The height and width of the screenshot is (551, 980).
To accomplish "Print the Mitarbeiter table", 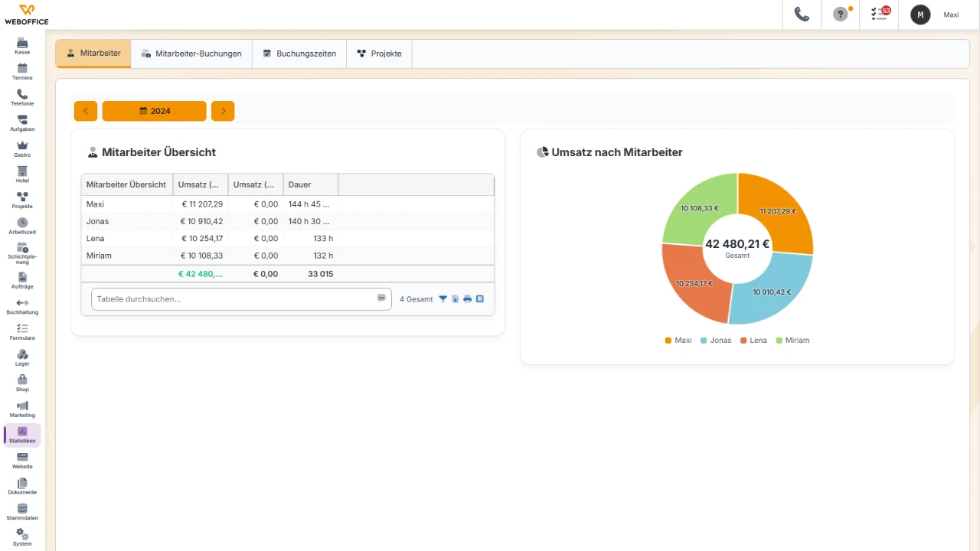I will 468,299.
